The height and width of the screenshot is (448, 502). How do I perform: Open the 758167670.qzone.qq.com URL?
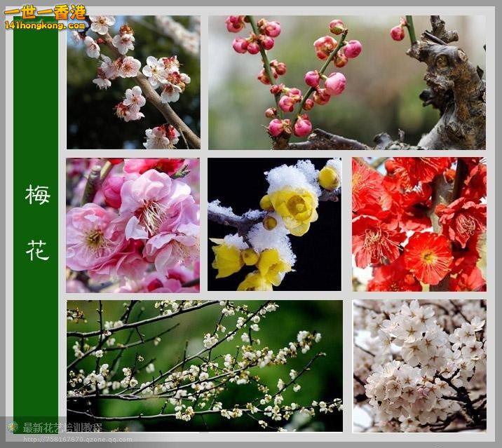coord(76,440)
